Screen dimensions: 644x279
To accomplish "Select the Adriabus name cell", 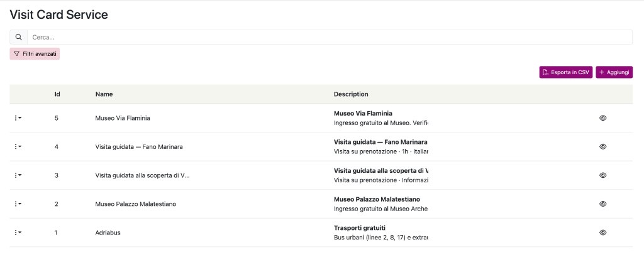I will pyautogui.click(x=108, y=232).
